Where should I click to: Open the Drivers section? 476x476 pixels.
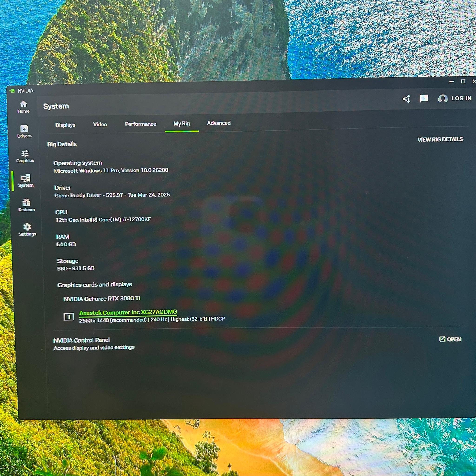(24, 131)
